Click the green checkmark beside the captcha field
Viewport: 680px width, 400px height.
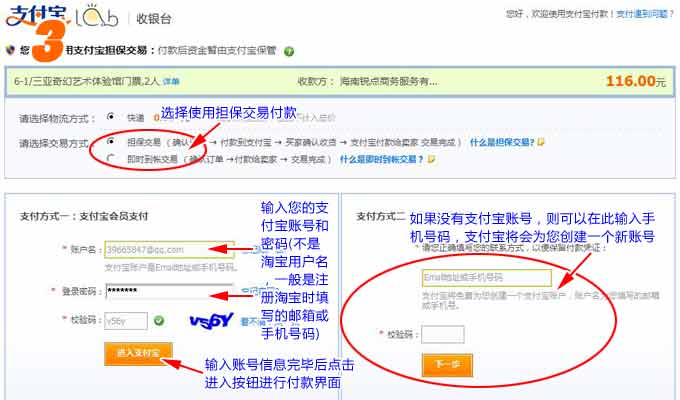(x=158, y=321)
